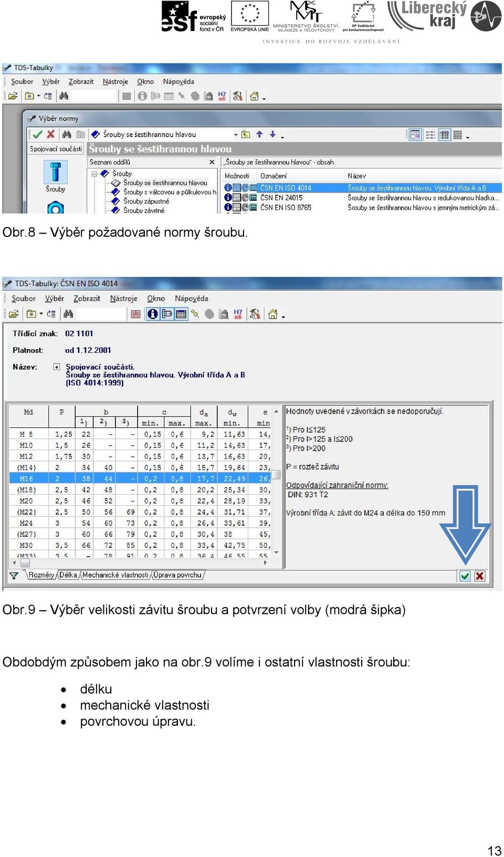Click Spojovací součásti button
504x857 pixels.
click(x=56, y=149)
